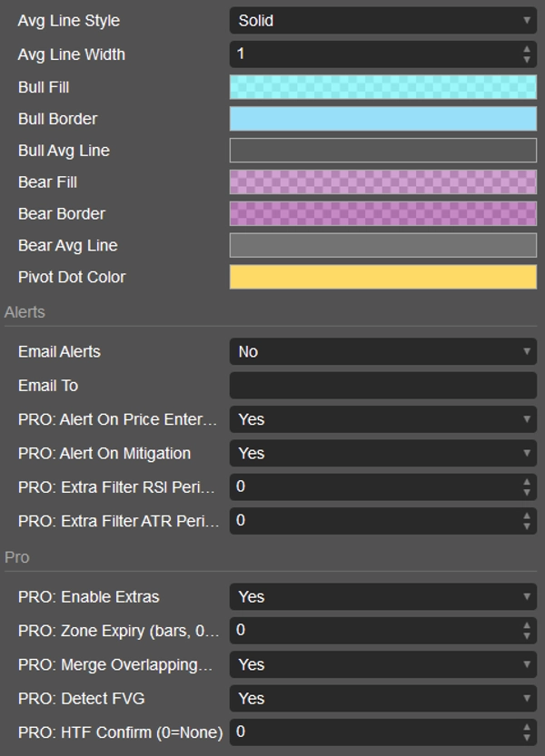This screenshot has width=545, height=756.
Task: Open the Avg Line Style dropdown
Action: (381, 20)
